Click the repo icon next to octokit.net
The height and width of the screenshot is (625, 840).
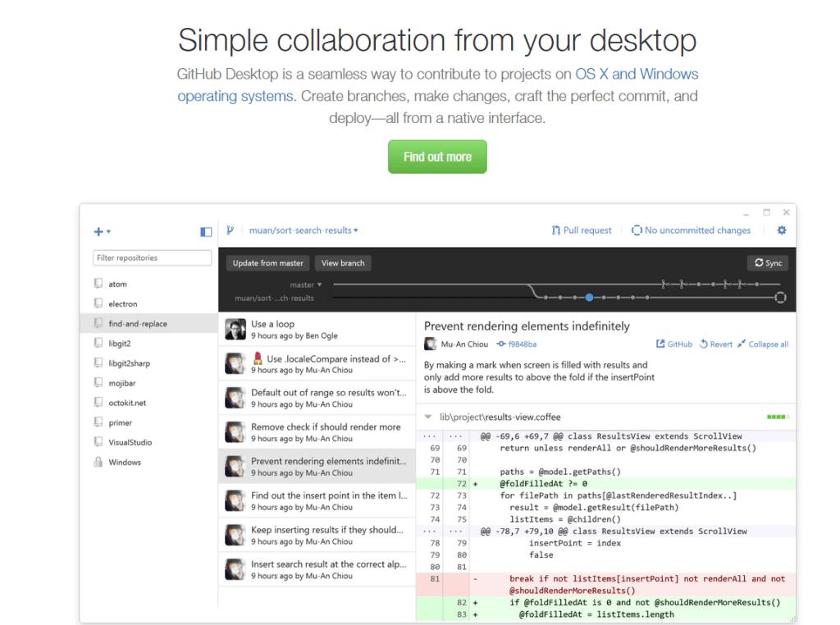pos(98,402)
